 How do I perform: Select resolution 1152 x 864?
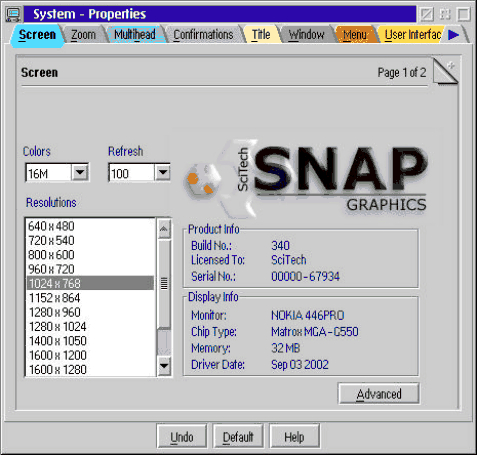(x=90, y=298)
